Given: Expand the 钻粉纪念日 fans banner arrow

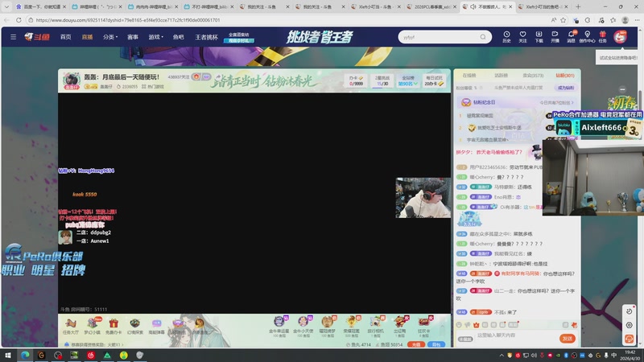Looking at the screenshot, I should [572, 102].
